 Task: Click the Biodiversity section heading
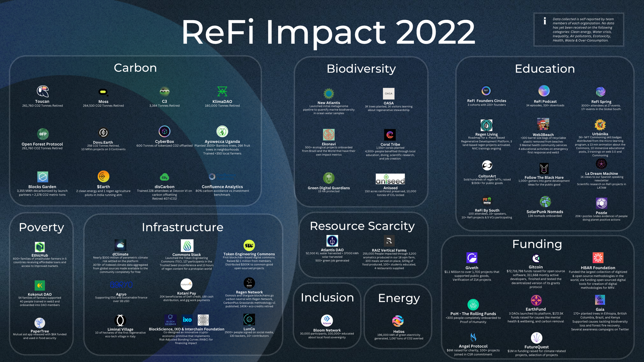361,69
